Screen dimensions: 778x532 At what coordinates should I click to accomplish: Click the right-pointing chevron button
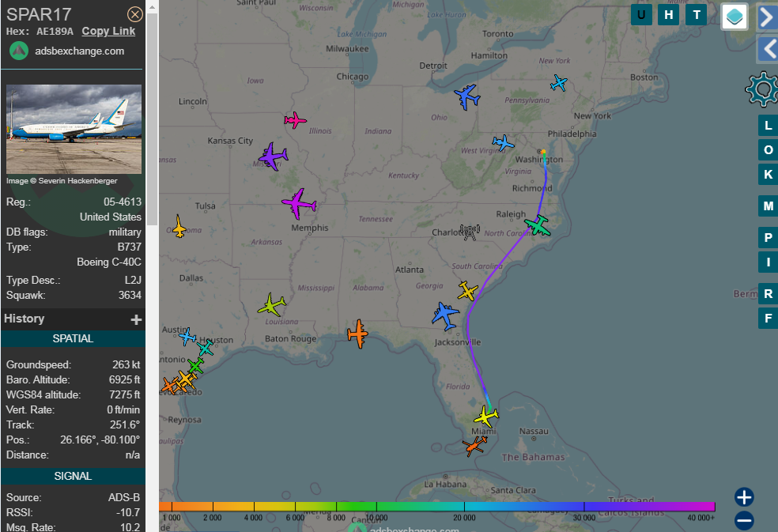point(768,17)
